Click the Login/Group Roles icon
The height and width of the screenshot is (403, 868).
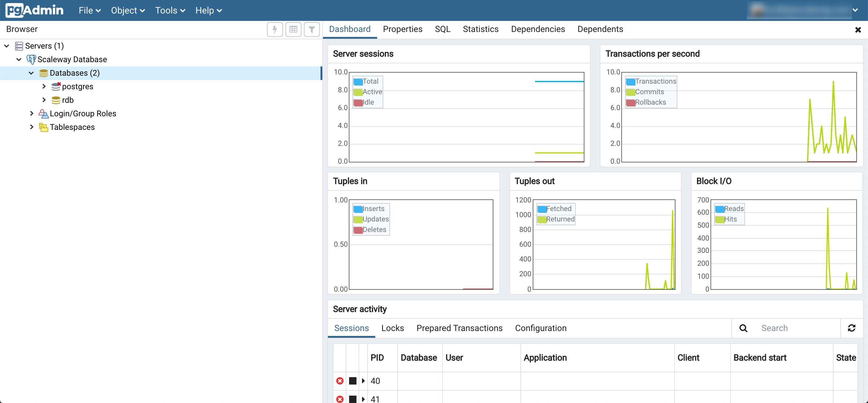point(43,114)
